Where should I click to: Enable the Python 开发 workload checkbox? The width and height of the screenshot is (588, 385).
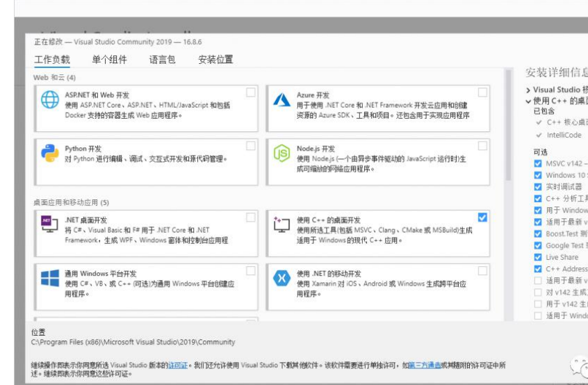251,146
